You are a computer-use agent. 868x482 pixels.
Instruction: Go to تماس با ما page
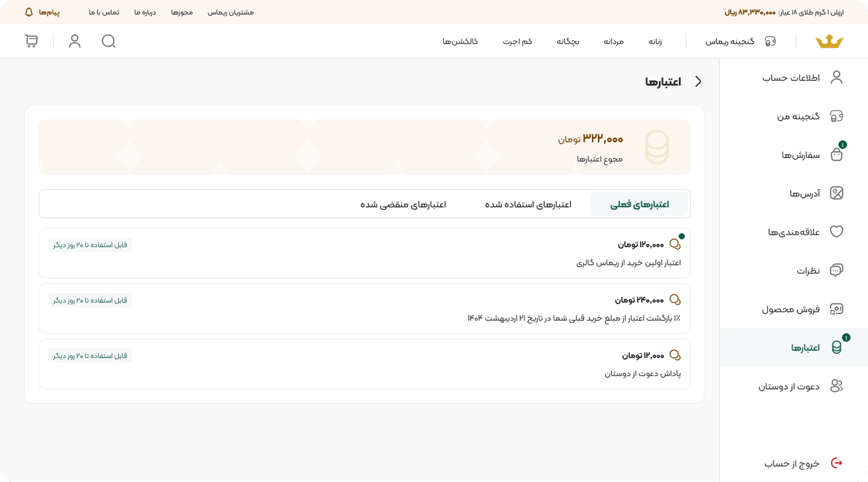click(x=104, y=12)
